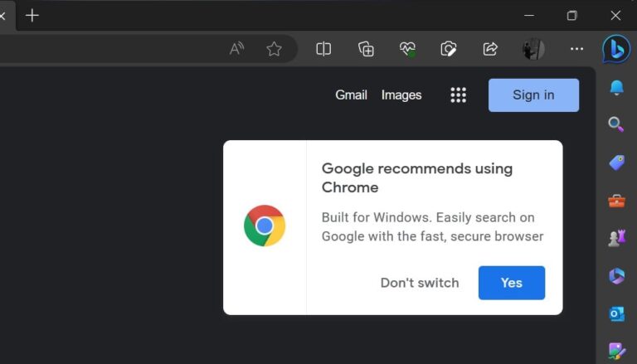Open the Bing chat sidebar button

[x=616, y=49]
